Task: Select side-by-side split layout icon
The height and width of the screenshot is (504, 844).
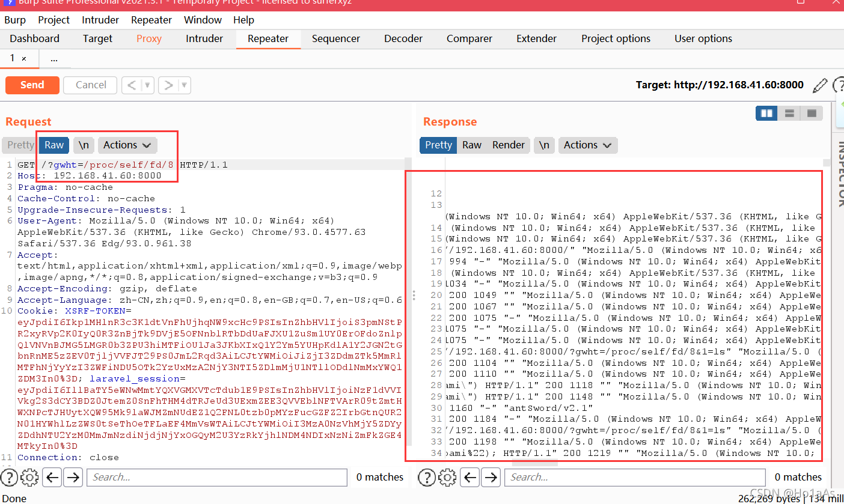Action: pyautogui.click(x=766, y=113)
